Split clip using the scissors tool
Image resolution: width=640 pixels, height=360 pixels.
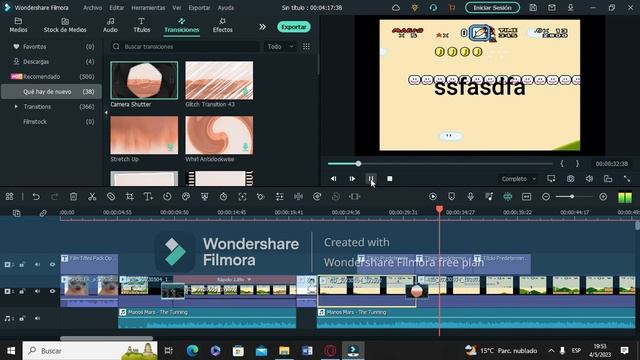pyautogui.click(x=92, y=197)
